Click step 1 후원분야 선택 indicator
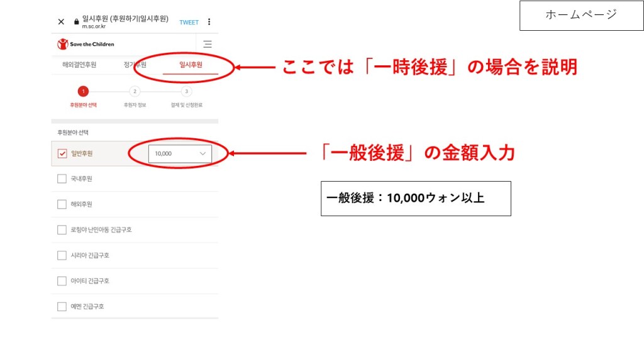The width and height of the screenshot is (644, 362). coord(84,92)
